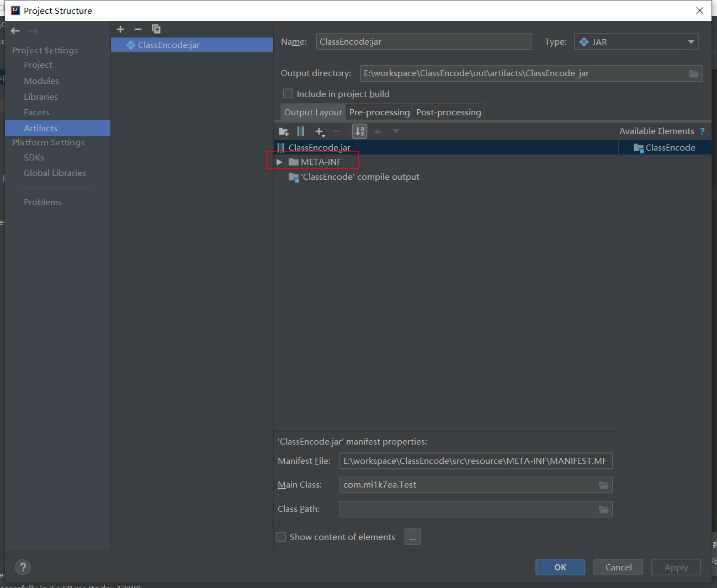Expand the META-INF folder node
The width and height of the screenshot is (717, 588).
(279, 162)
